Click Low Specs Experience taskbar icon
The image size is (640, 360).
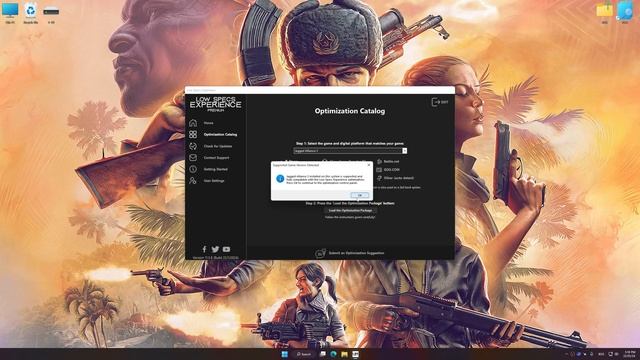tap(356, 354)
